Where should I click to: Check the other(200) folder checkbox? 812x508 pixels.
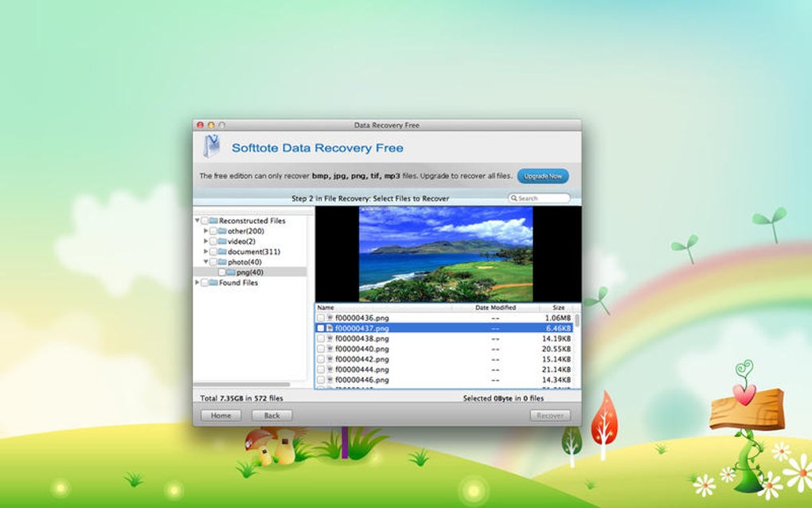(213, 231)
